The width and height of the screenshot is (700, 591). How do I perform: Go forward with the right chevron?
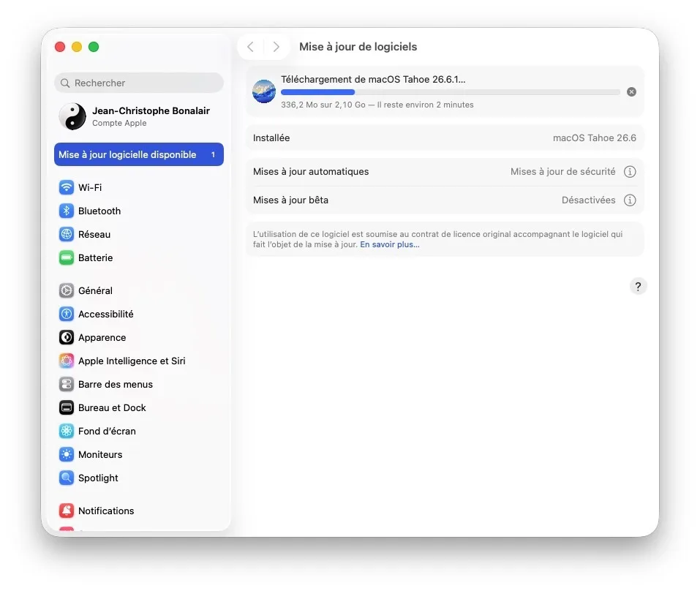pyautogui.click(x=276, y=47)
